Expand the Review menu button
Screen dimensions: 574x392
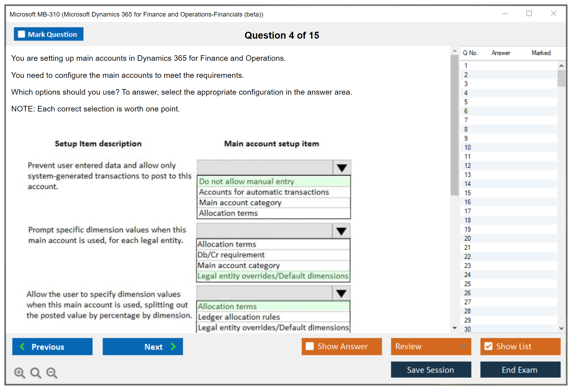coord(431,346)
